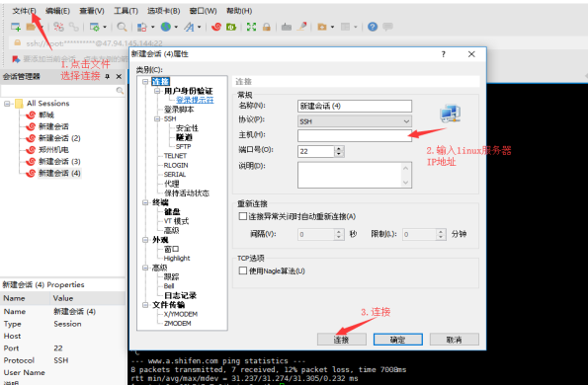
Task: Enable 连接异常关闭时自动重新连接 checkbox
Action: (243, 216)
